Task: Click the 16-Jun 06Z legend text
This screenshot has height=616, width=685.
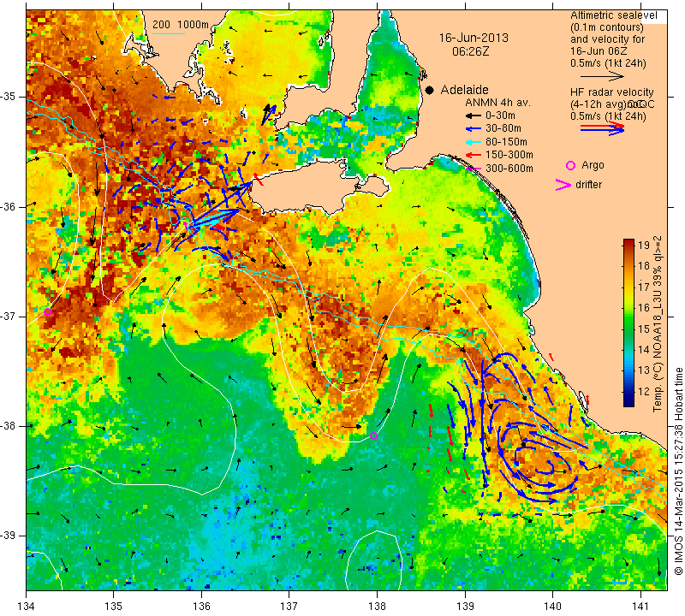Action: click(x=599, y=51)
